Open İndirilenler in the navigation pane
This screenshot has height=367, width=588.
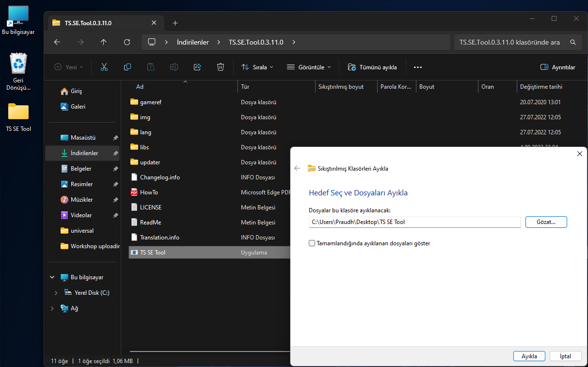(84, 153)
